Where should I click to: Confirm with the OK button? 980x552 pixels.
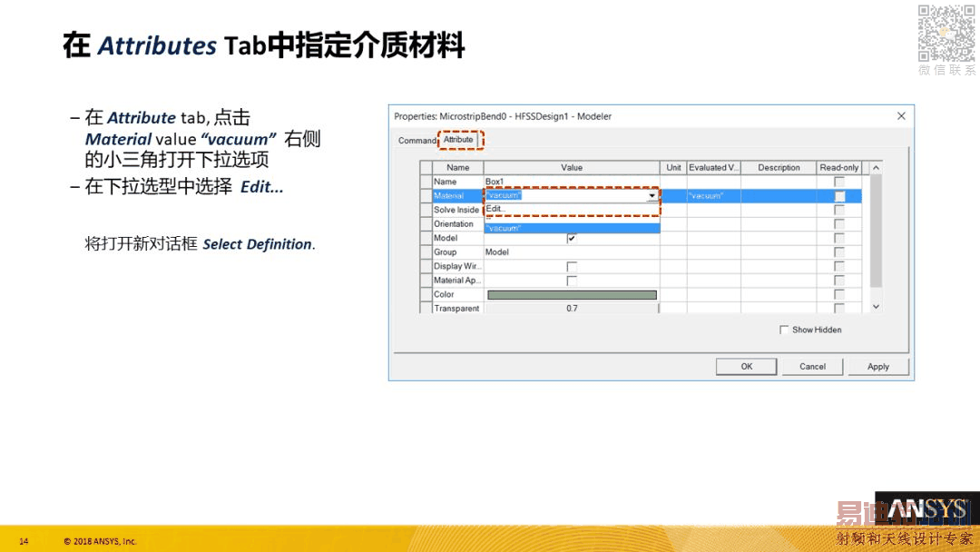[746, 366]
